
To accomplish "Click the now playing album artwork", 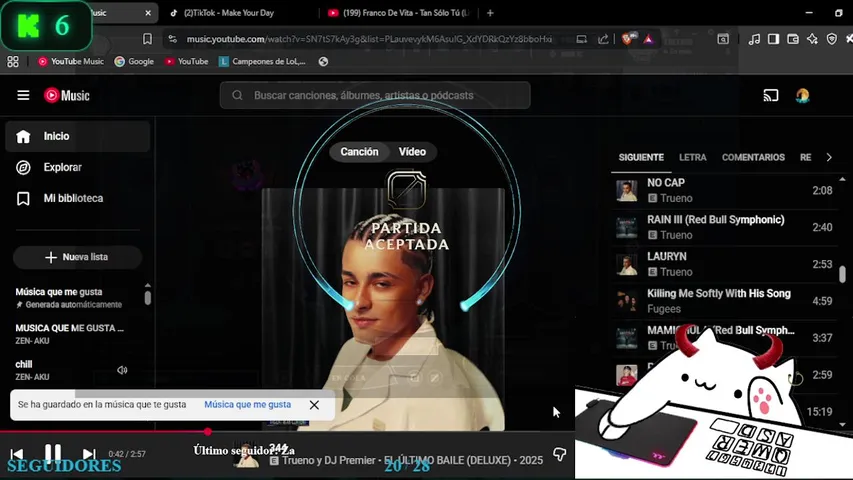I will click(x=383, y=309).
